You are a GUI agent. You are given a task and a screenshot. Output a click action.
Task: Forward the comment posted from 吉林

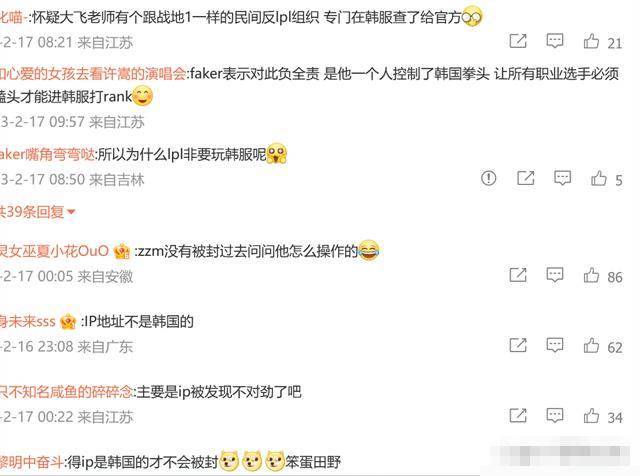526,178
